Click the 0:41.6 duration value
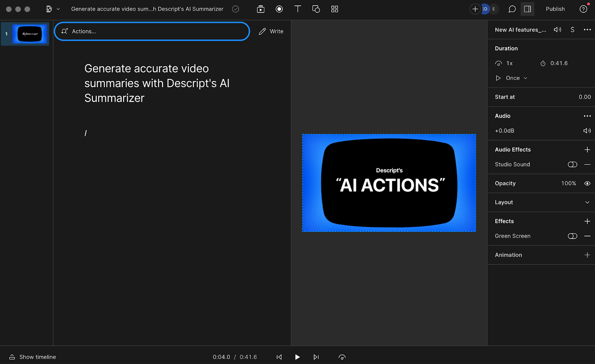 coord(559,63)
